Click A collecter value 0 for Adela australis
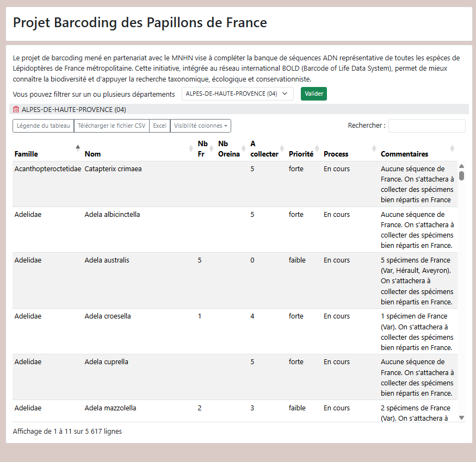Image resolution: width=476 pixels, height=462 pixels. (252, 260)
